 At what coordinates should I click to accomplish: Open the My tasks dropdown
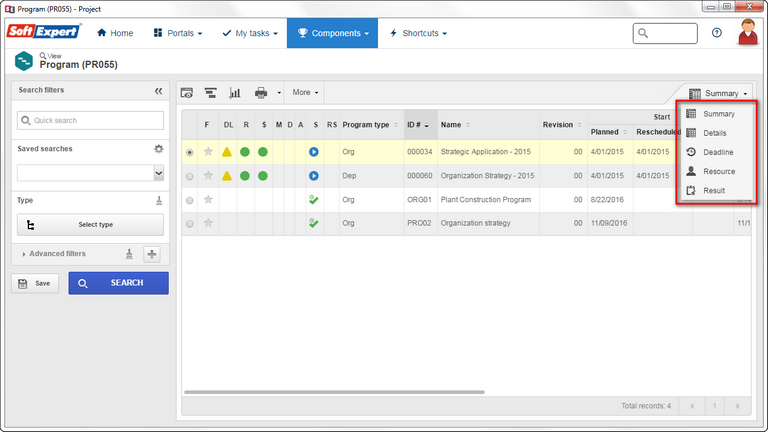(x=250, y=33)
